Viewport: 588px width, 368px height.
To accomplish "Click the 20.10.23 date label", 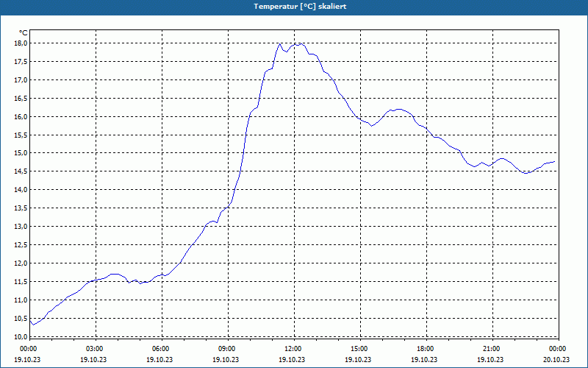I will 556,359.
